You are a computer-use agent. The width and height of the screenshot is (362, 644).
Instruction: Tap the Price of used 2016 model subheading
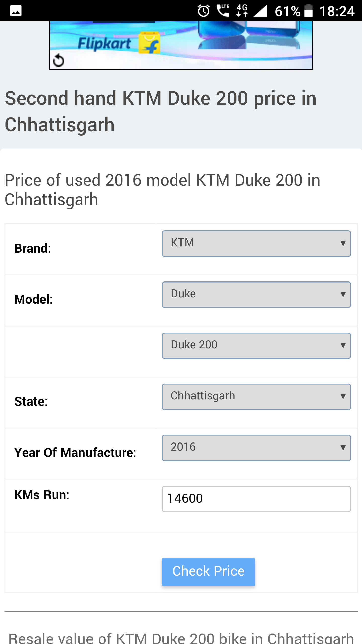coord(162,190)
